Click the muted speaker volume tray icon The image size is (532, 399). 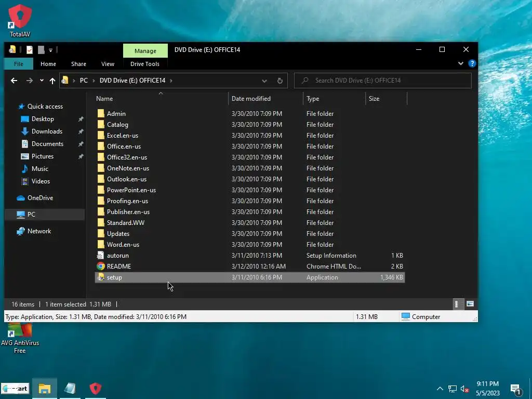(x=465, y=389)
